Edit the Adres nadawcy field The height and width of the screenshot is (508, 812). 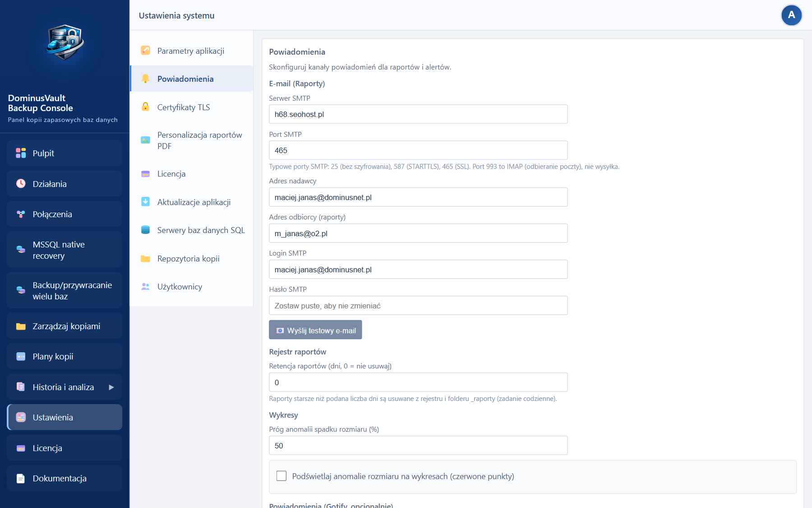418,197
